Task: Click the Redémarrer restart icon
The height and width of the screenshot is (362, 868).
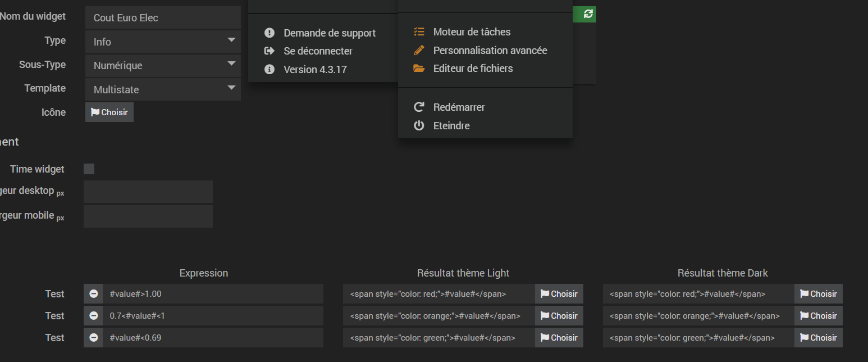Action: click(x=419, y=107)
